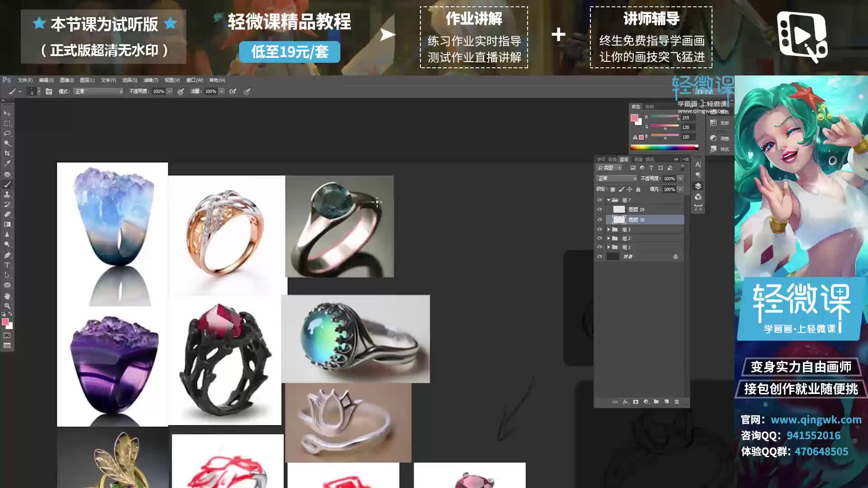The width and height of the screenshot is (868, 488).
Task: Click the foreground color swatch
Action: [6, 322]
